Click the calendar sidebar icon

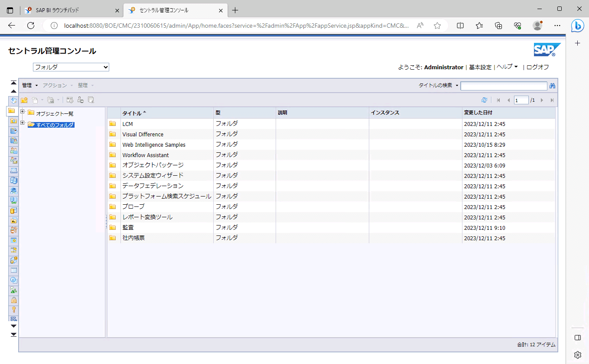[x=13, y=240]
